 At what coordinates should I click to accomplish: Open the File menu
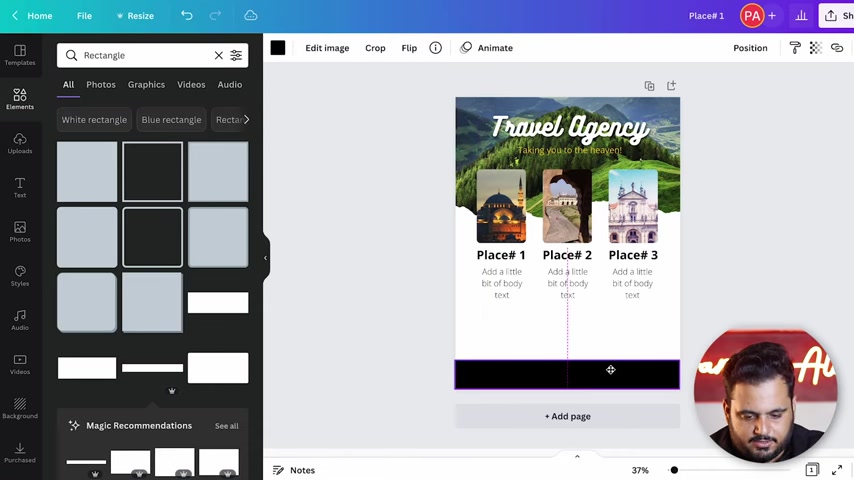(84, 16)
